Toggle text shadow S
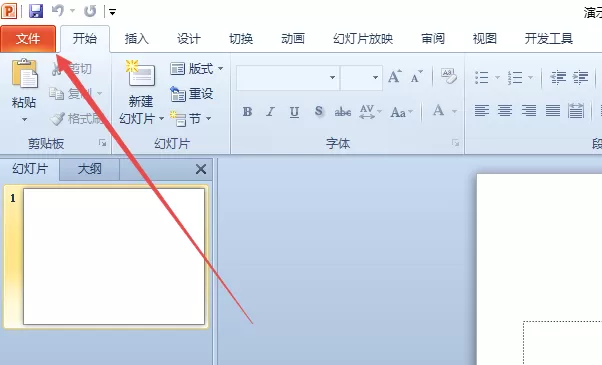Viewport: 602px width, 365px height. click(x=318, y=111)
